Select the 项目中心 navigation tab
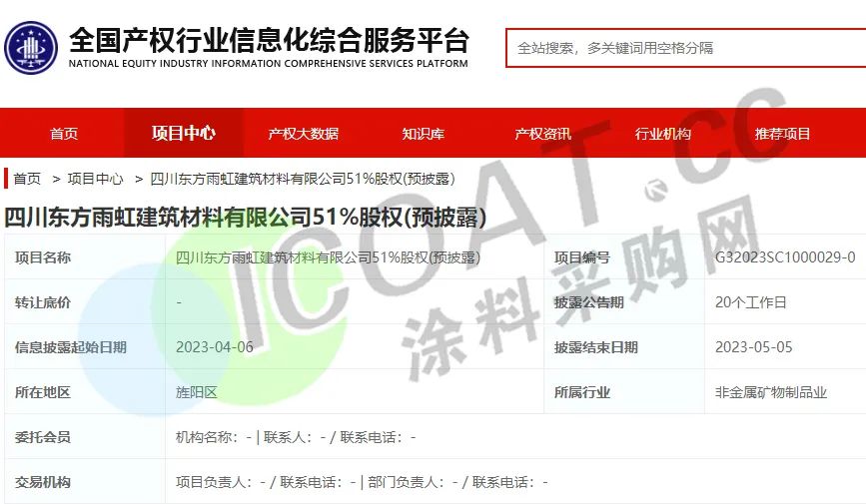This screenshot has height=504, width=866. (x=184, y=134)
